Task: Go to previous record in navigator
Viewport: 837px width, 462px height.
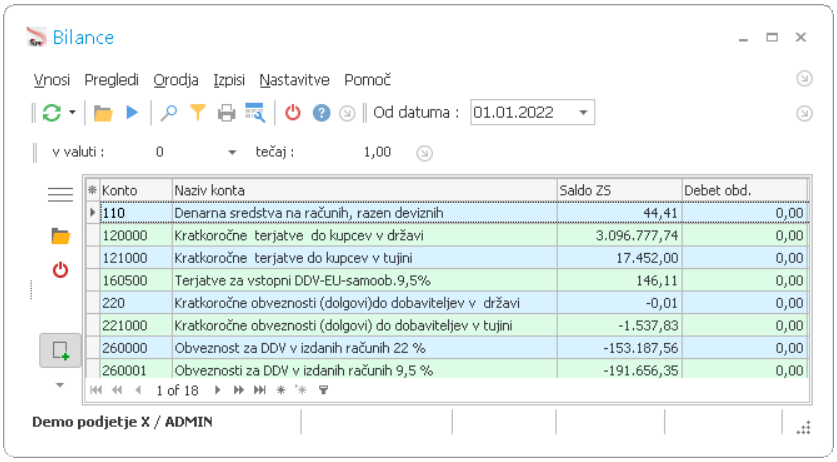Action: pos(138,390)
